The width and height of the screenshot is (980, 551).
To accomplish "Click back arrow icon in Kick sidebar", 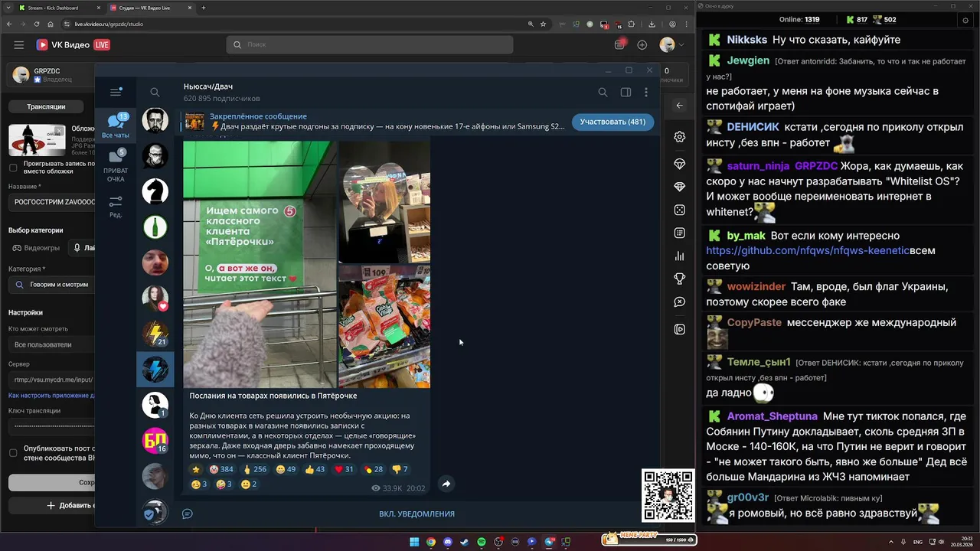I will point(679,106).
